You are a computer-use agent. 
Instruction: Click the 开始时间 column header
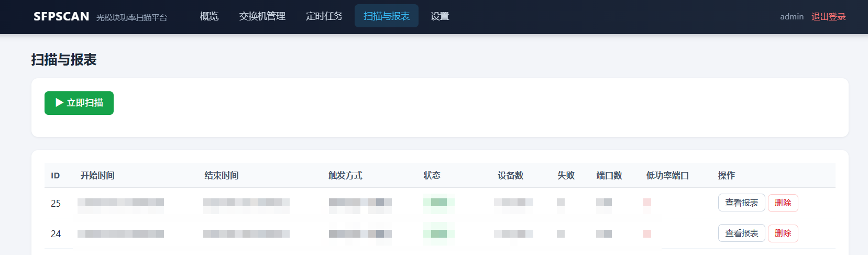(x=97, y=176)
